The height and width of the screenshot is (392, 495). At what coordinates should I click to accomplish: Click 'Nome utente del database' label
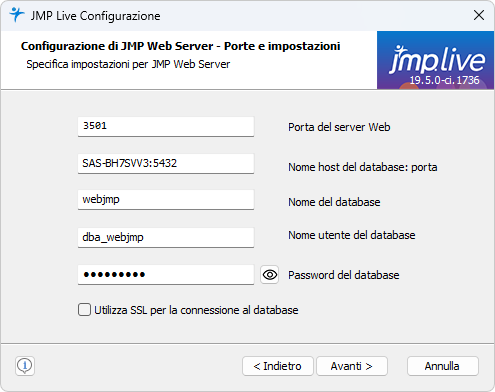[352, 235]
